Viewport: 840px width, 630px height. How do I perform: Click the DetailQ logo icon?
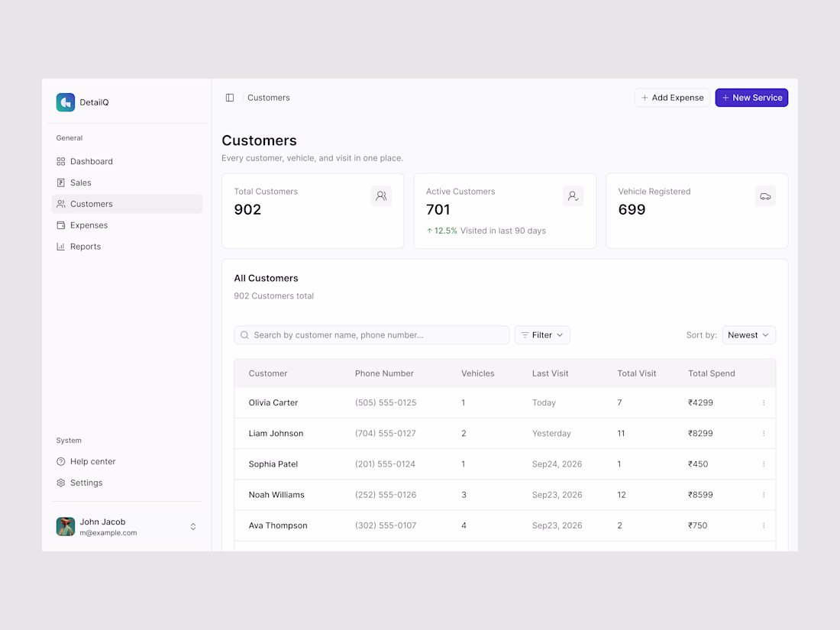(x=66, y=102)
